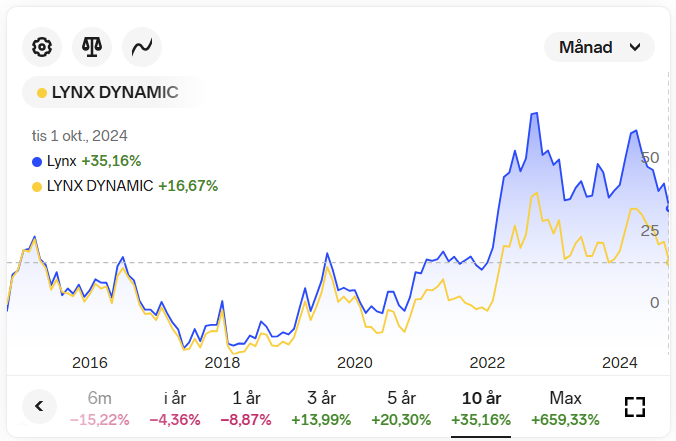
Task: Expand chart to fullscreen
Action: click(x=634, y=406)
